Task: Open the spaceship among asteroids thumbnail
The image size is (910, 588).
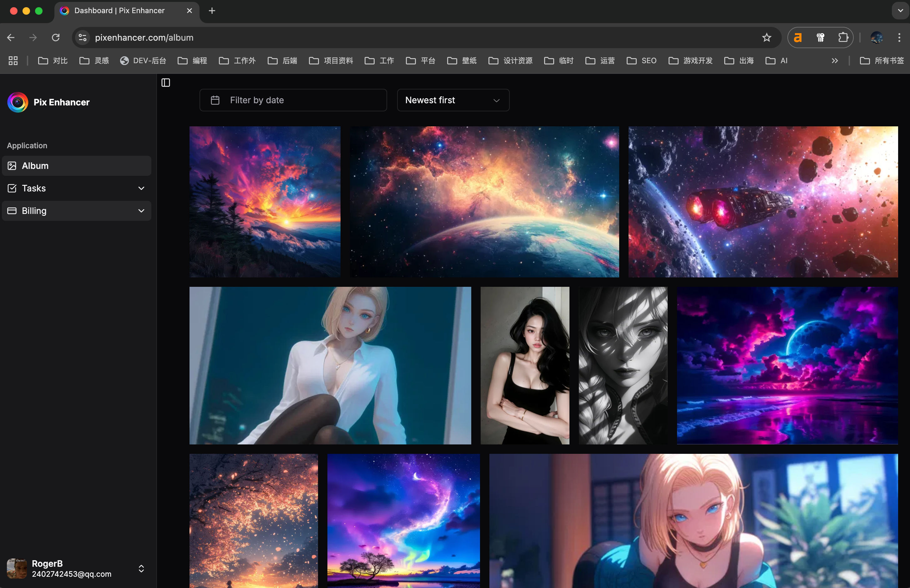Action: pos(763,202)
